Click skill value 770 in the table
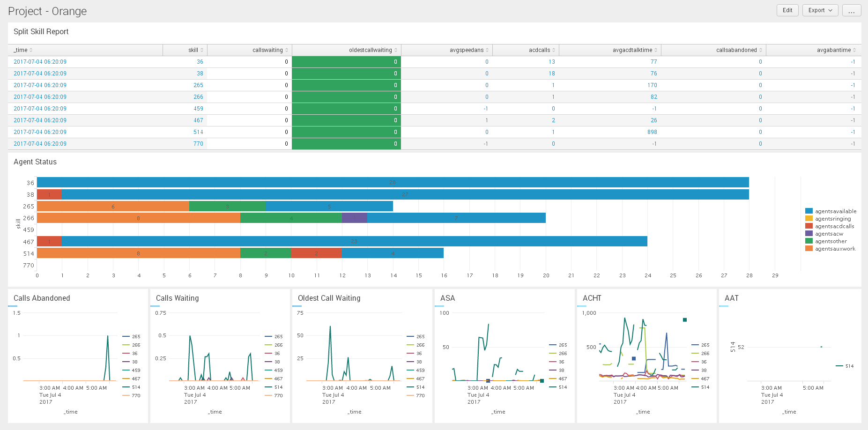 point(198,144)
